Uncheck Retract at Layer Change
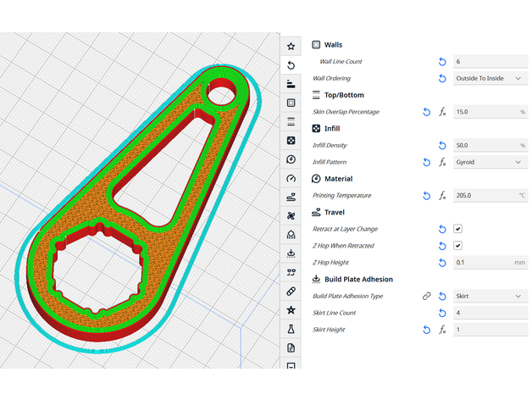This screenshot has width=532, height=400. point(457,229)
